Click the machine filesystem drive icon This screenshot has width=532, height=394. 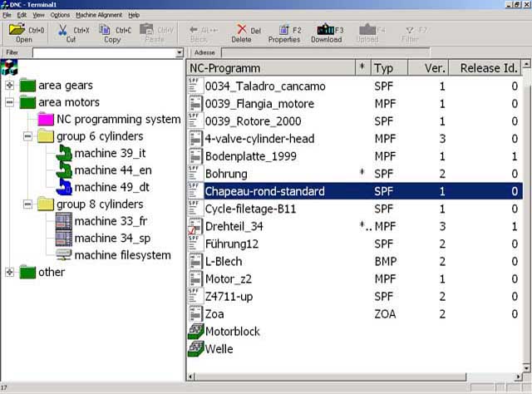coord(64,255)
